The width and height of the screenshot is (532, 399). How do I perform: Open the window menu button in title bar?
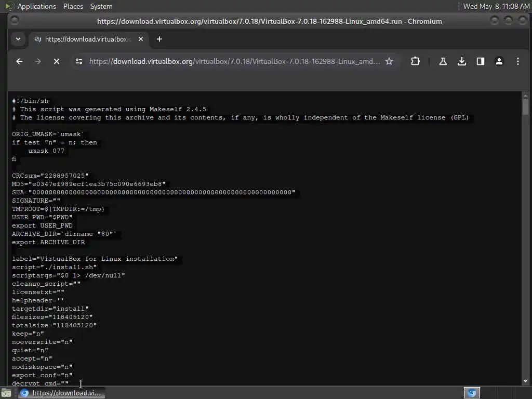14,21
